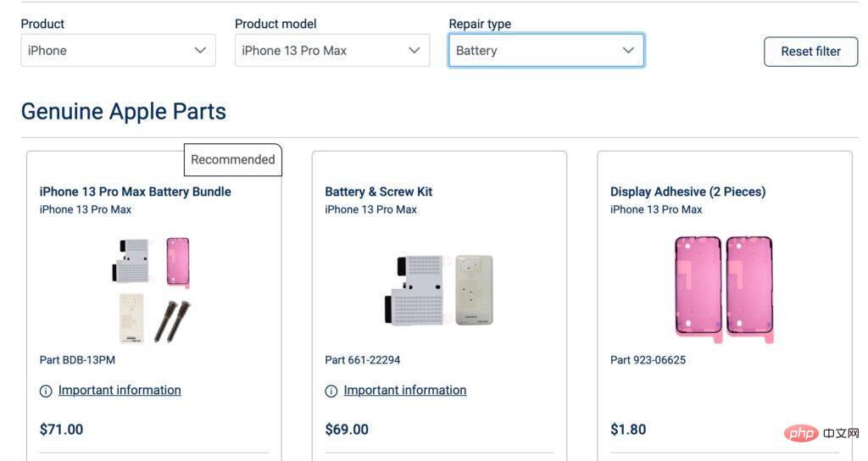The height and width of the screenshot is (461, 868).
Task: Click chevron arrow in Repair type dropdown
Action: (x=628, y=51)
